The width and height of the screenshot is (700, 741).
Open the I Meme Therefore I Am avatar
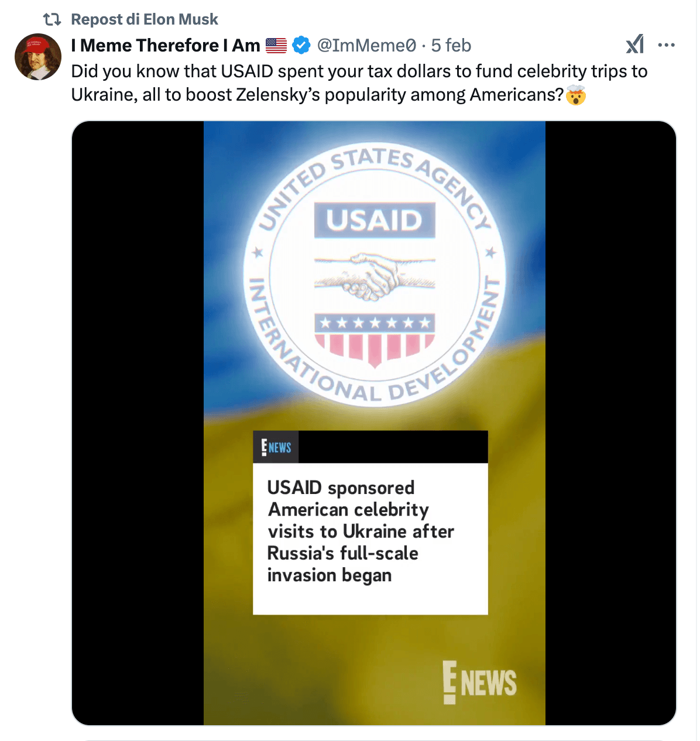click(x=38, y=57)
